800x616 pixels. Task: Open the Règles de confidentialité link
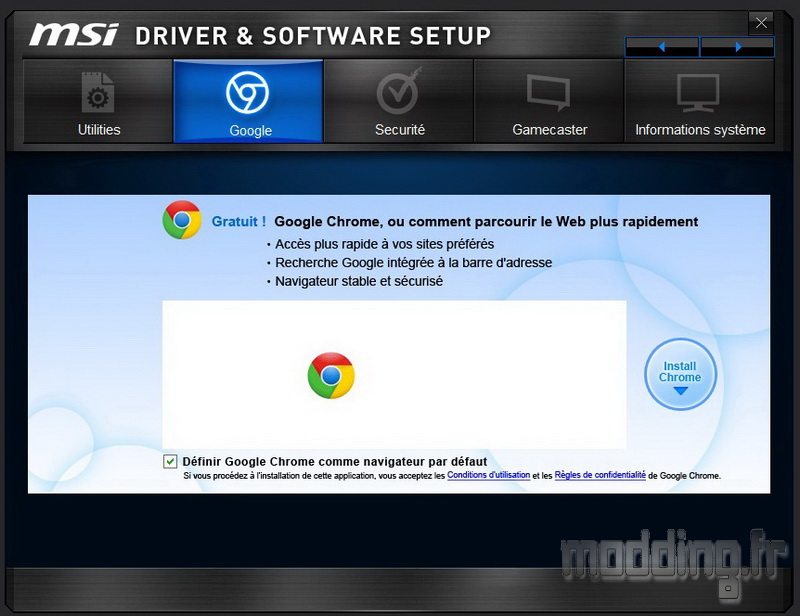tap(600, 475)
